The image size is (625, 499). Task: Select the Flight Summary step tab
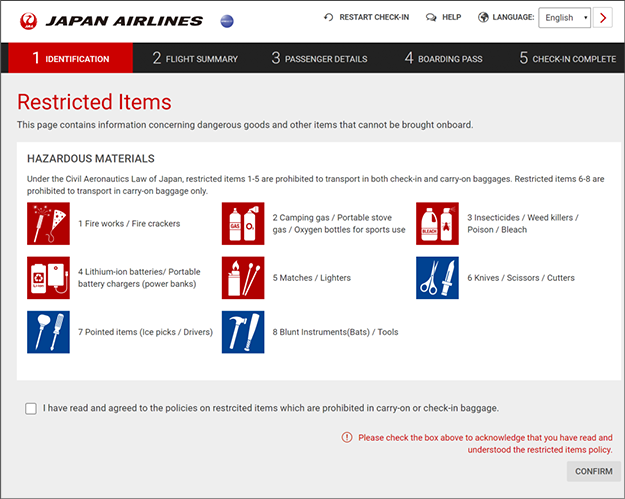[x=195, y=58]
